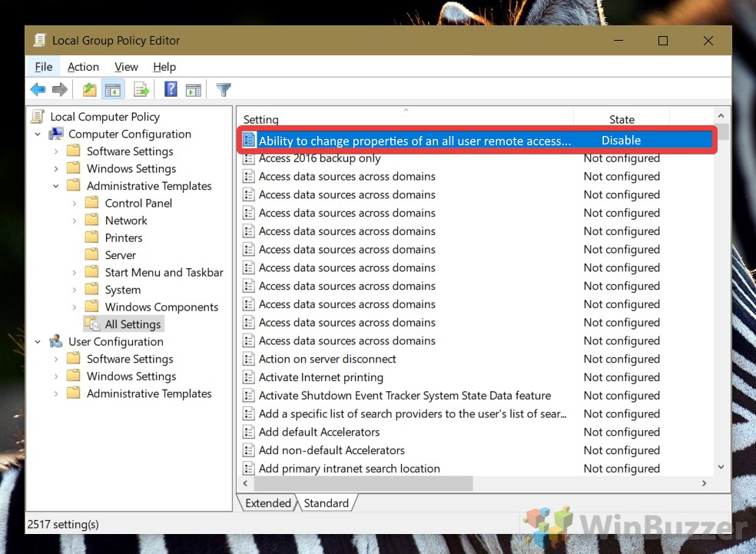The width and height of the screenshot is (756, 554).
Task: Select the All Settings tree item
Action: 133,324
